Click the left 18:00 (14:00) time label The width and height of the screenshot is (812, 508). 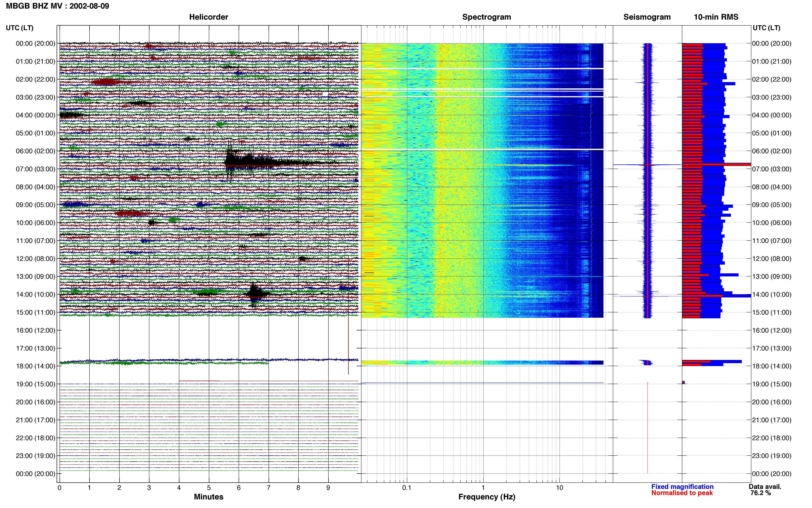pyautogui.click(x=36, y=366)
